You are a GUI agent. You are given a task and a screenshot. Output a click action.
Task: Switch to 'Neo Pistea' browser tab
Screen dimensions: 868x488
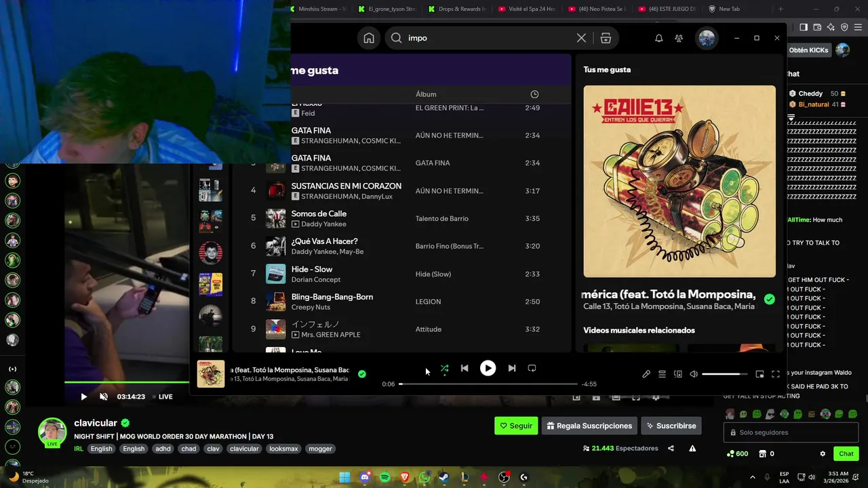click(597, 9)
